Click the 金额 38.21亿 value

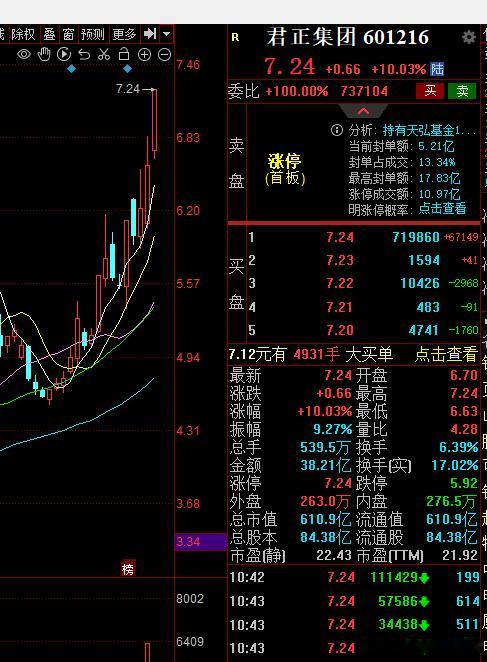325,465
